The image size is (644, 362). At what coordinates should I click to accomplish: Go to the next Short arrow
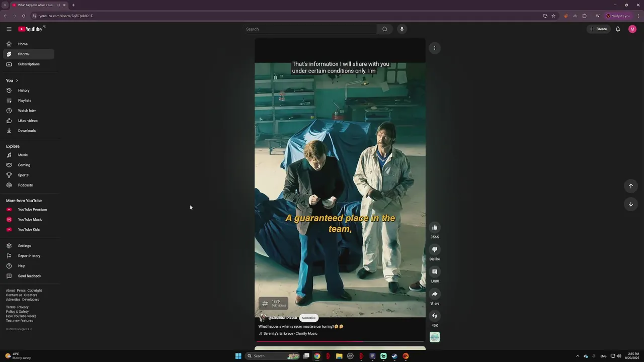pos(631,204)
